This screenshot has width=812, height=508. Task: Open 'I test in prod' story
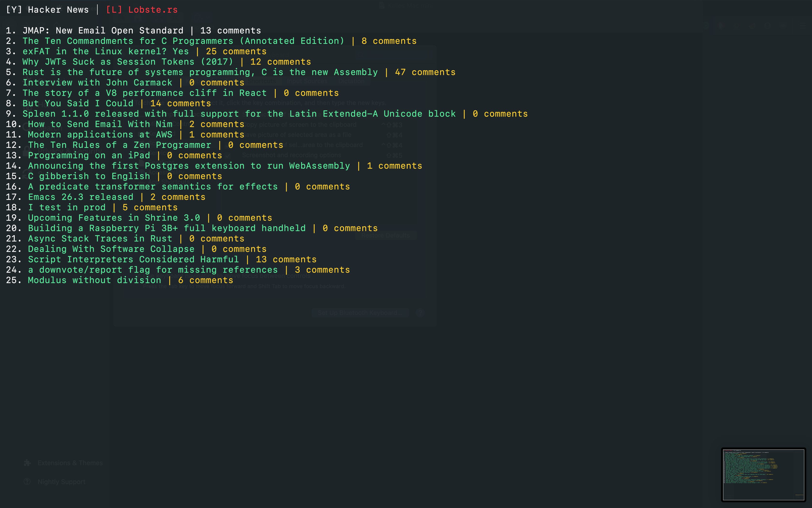click(x=67, y=208)
